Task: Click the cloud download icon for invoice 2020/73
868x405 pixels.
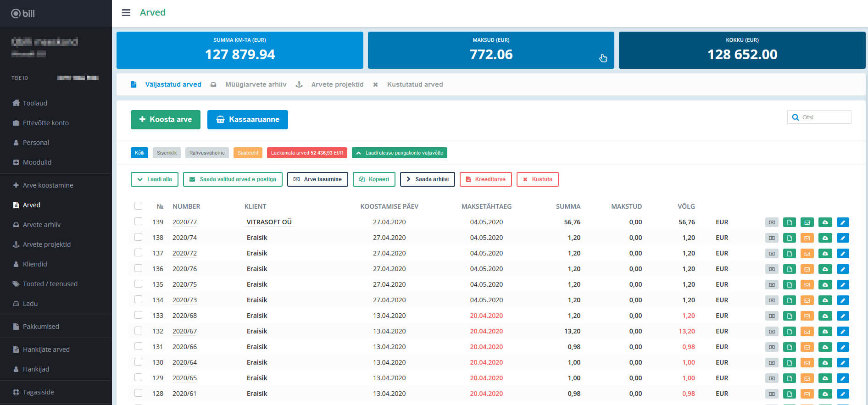Action: [x=825, y=300]
